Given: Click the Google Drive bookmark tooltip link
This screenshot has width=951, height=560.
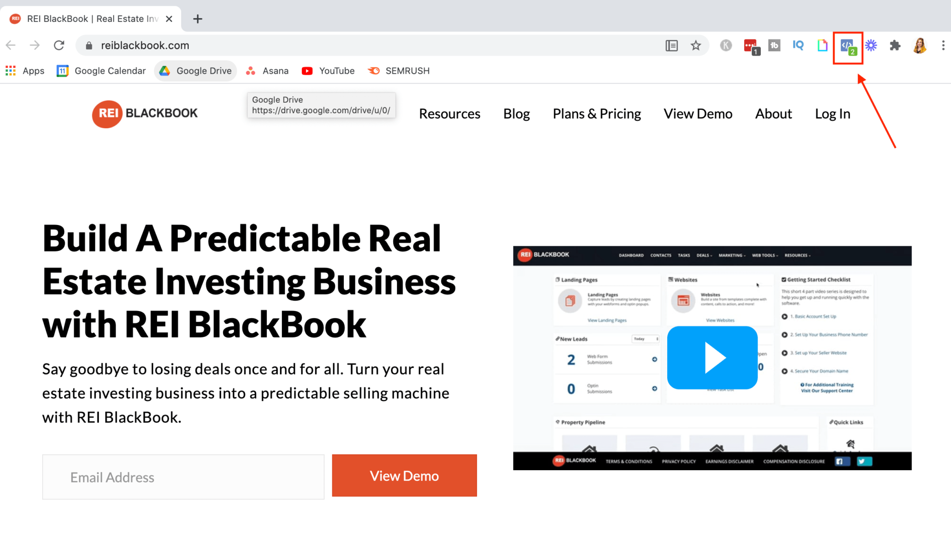Looking at the screenshot, I should tap(320, 106).
